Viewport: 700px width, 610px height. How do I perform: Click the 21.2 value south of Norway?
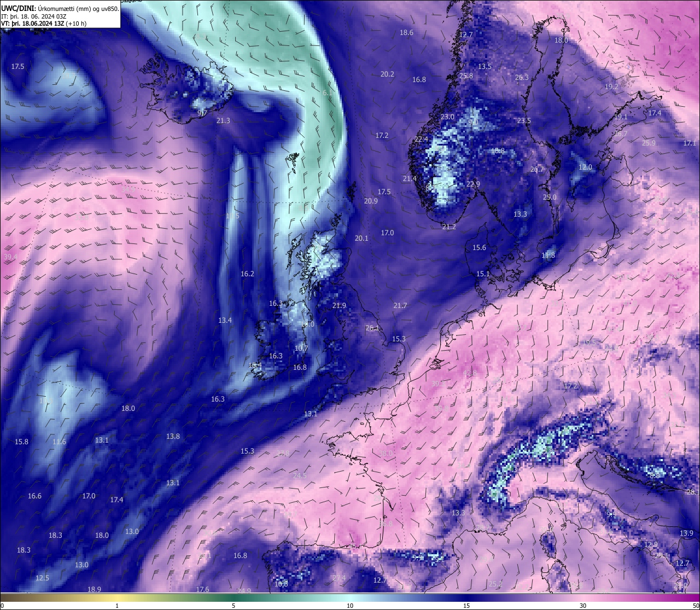pos(449,227)
